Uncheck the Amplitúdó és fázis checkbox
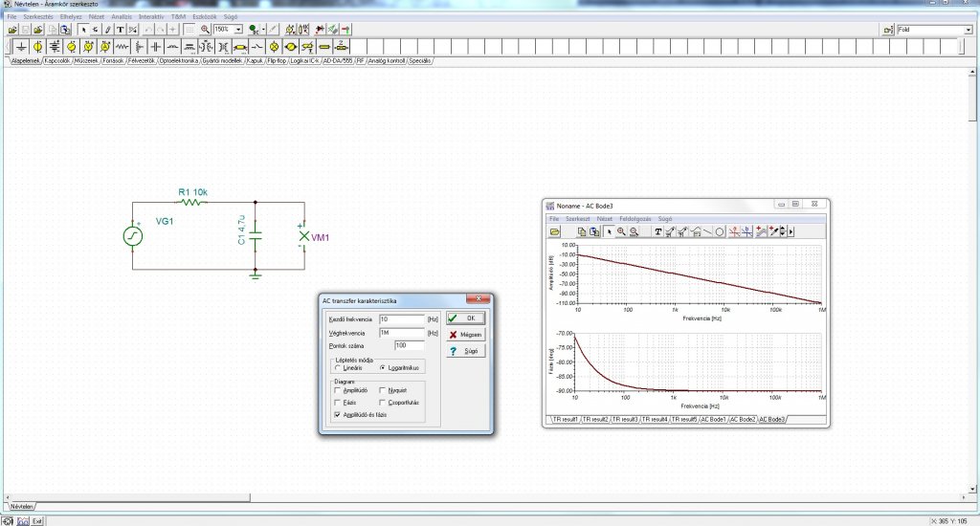Viewport: 980px width, 526px height. tap(336, 415)
